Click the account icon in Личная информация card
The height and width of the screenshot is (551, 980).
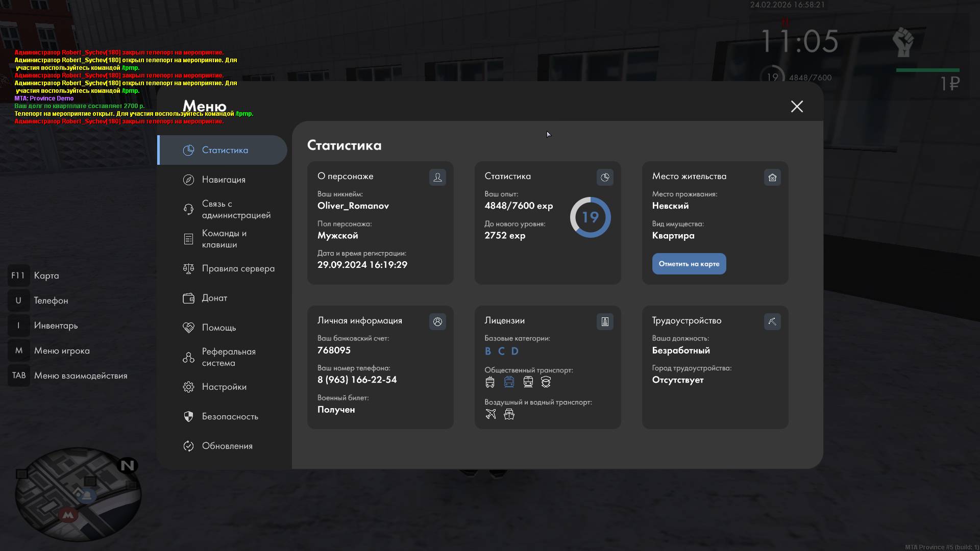[x=437, y=321]
